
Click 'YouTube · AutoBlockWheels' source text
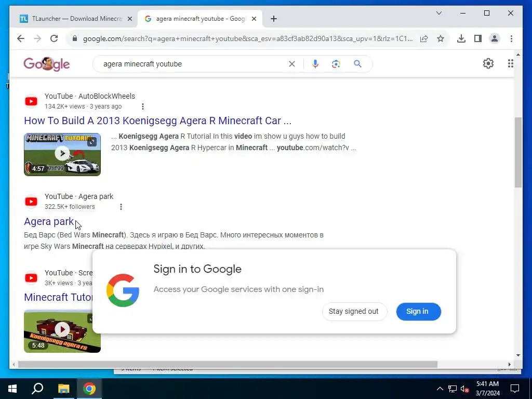[89, 96]
